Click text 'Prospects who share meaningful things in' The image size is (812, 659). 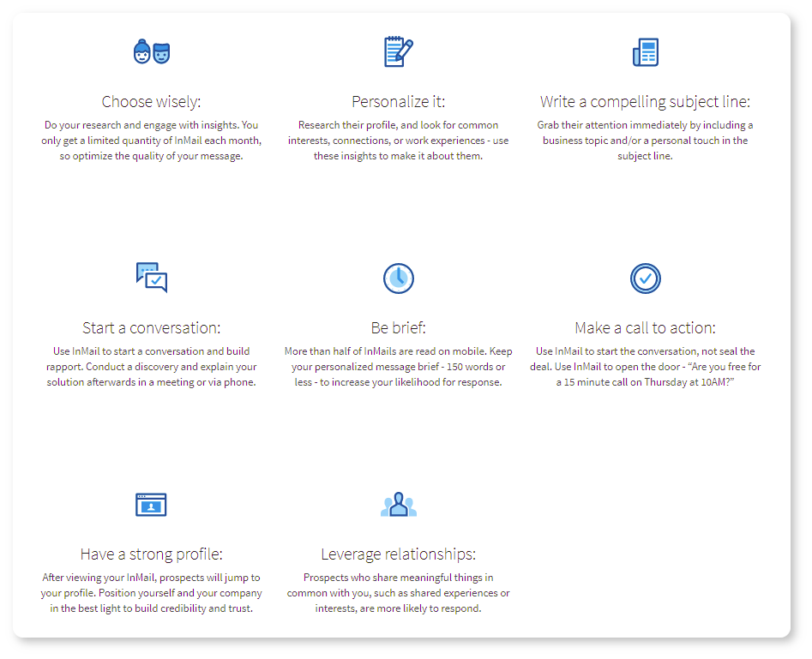(x=398, y=578)
